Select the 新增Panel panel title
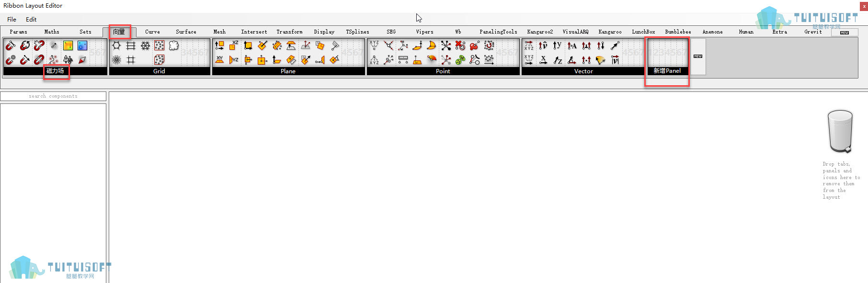 667,71
